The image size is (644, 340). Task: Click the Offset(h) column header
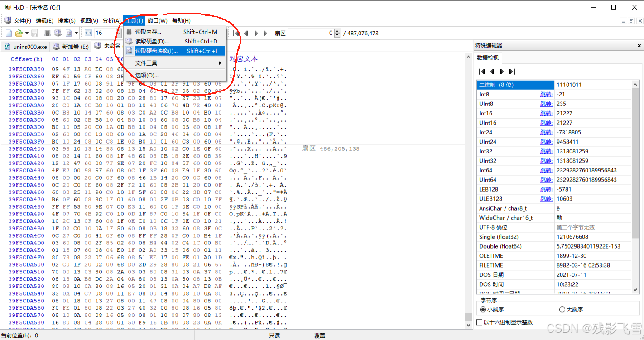[x=26, y=59]
